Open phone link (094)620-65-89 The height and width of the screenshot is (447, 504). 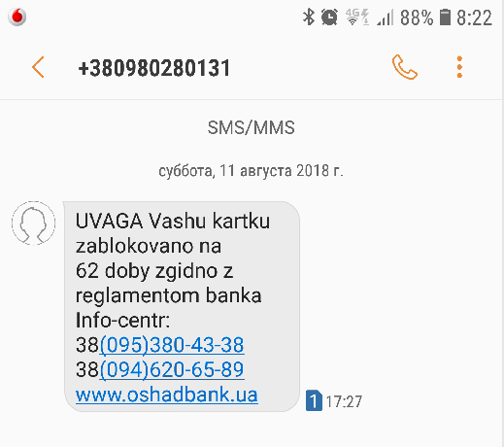coord(172,369)
